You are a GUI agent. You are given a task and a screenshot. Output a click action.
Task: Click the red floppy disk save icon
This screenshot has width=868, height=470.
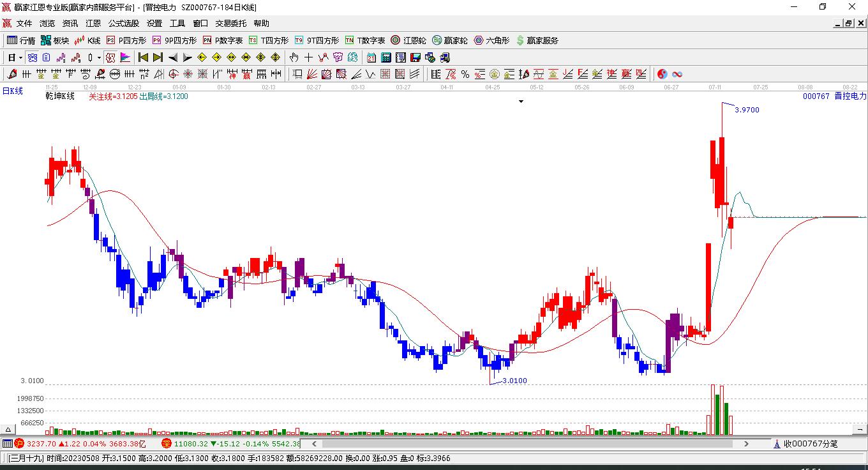415,57
